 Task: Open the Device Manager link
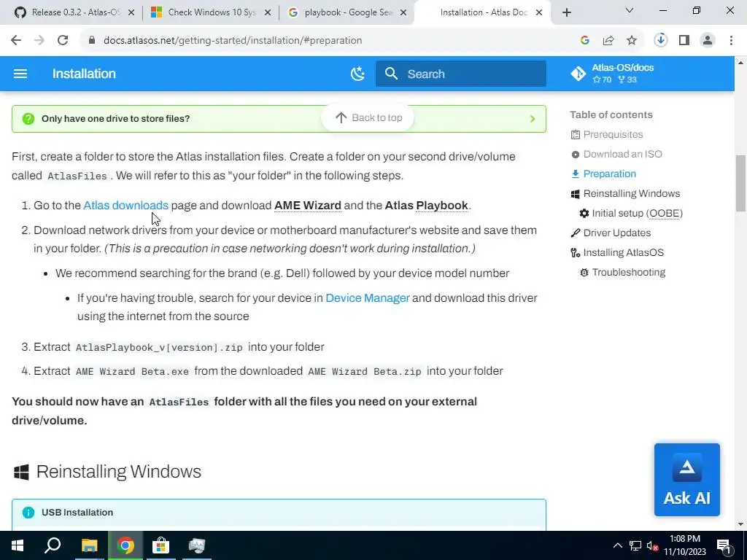pyautogui.click(x=368, y=298)
